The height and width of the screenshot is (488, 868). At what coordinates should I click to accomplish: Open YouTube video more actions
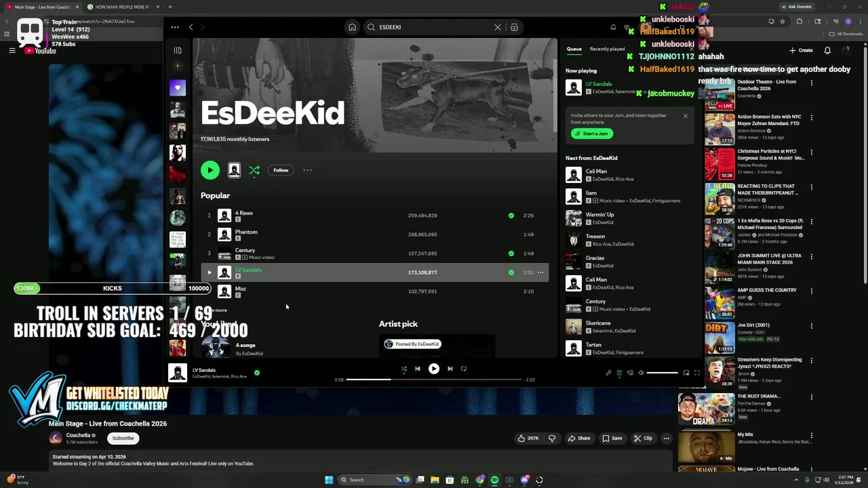667,439
